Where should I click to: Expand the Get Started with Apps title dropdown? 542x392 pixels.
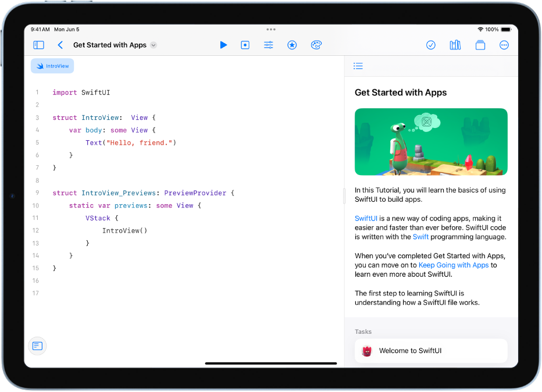pos(154,45)
